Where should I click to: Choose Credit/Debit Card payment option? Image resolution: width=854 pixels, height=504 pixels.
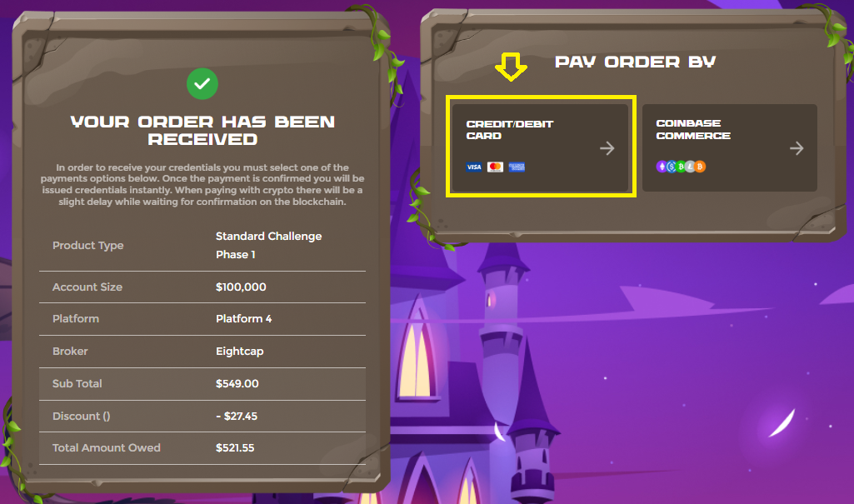click(540, 147)
